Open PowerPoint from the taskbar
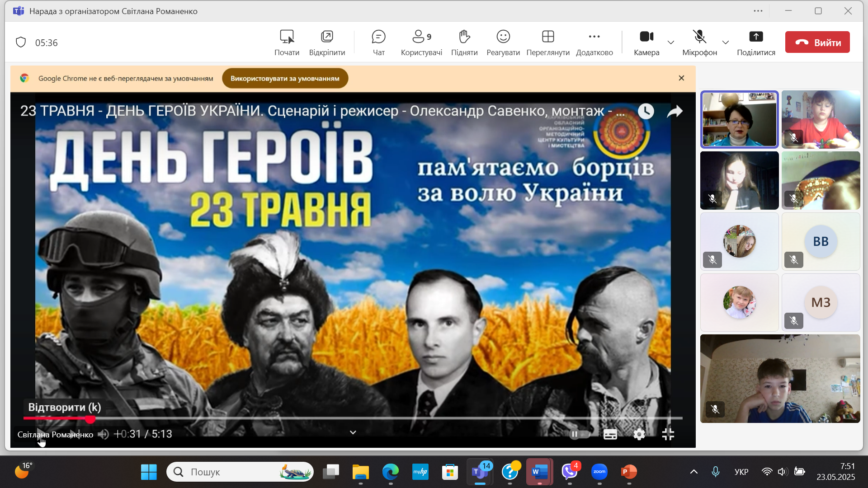Image resolution: width=868 pixels, height=488 pixels. pyautogui.click(x=629, y=472)
